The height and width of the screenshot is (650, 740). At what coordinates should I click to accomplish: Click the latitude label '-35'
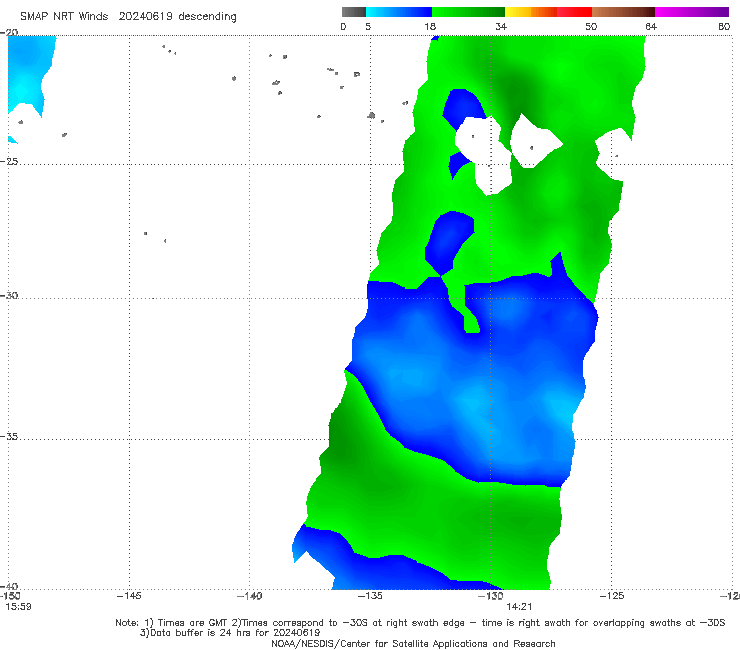coord(9,437)
